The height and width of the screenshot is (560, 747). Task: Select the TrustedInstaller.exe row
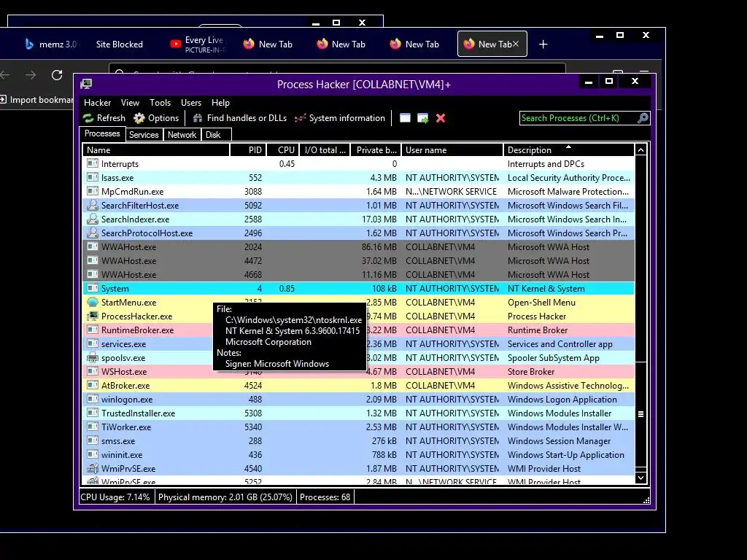pyautogui.click(x=359, y=413)
